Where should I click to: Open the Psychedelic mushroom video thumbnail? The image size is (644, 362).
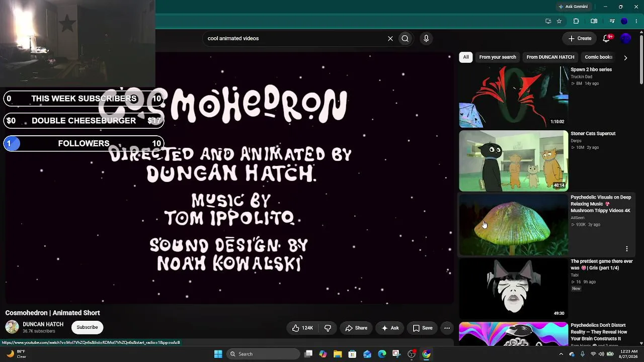tap(514, 225)
